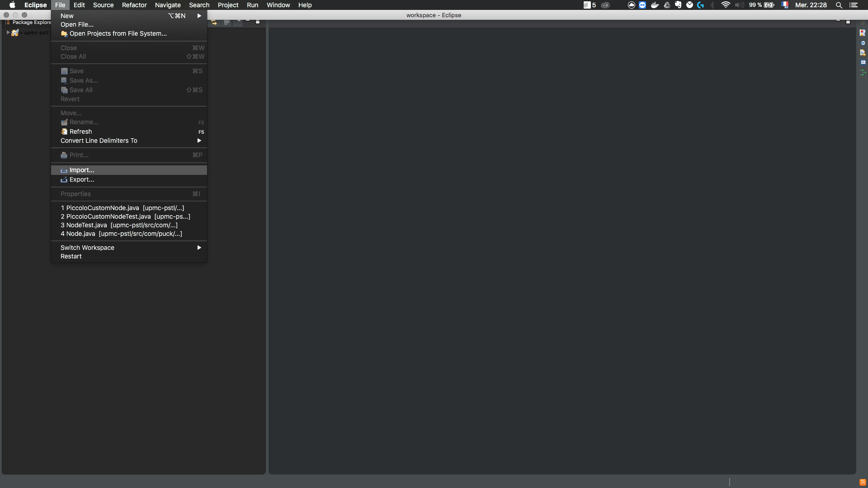Viewport: 868px width, 488px height.
Task: Click the Export icon in File menu
Action: (x=64, y=180)
